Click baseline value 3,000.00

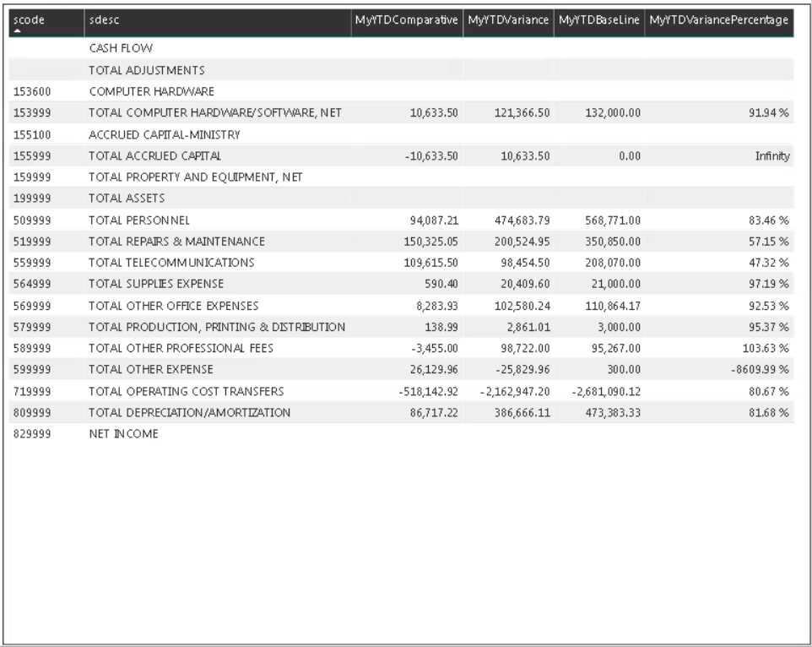tap(619, 327)
